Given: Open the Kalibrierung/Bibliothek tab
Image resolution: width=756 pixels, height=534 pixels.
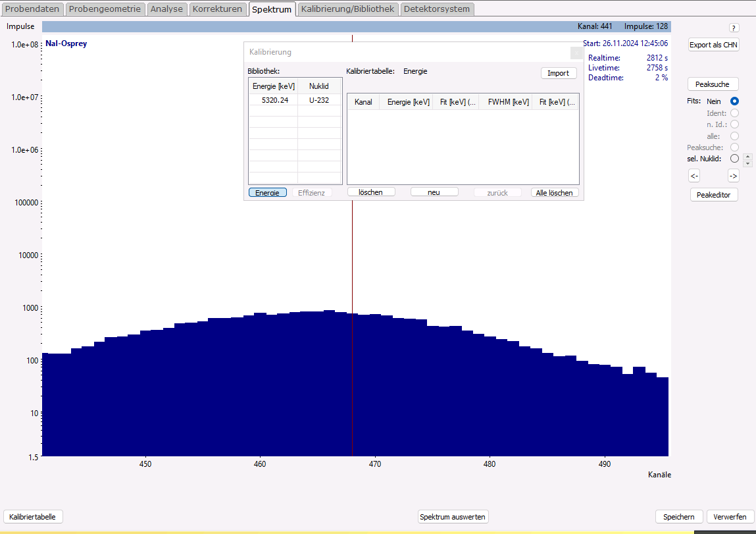Looking at the screenshot, I should pyautogui.click(x=347, y=9).
